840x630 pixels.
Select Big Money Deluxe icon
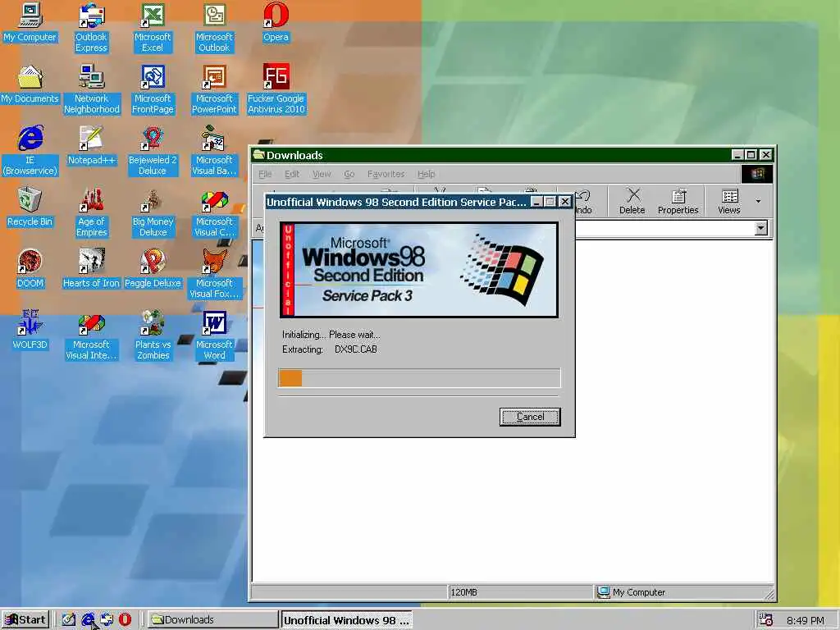(153, 212)
